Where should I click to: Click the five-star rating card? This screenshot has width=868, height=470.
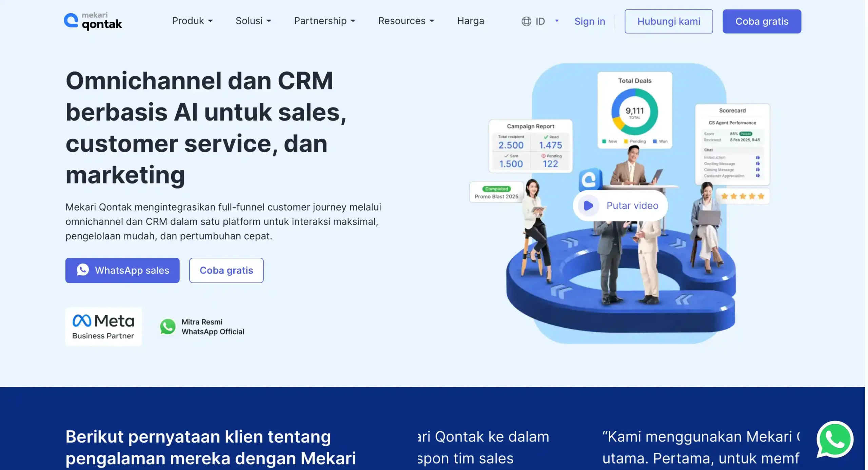743,196
